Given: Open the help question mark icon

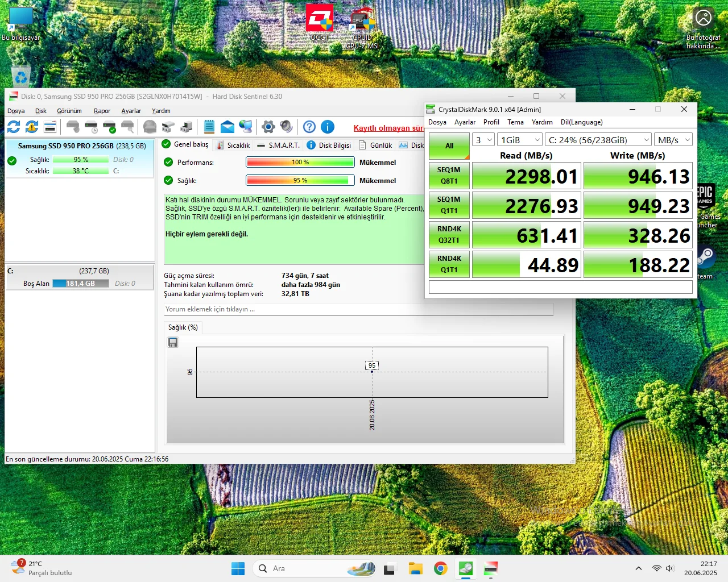Looking at the screenshot, I should (x=309, y=127).
